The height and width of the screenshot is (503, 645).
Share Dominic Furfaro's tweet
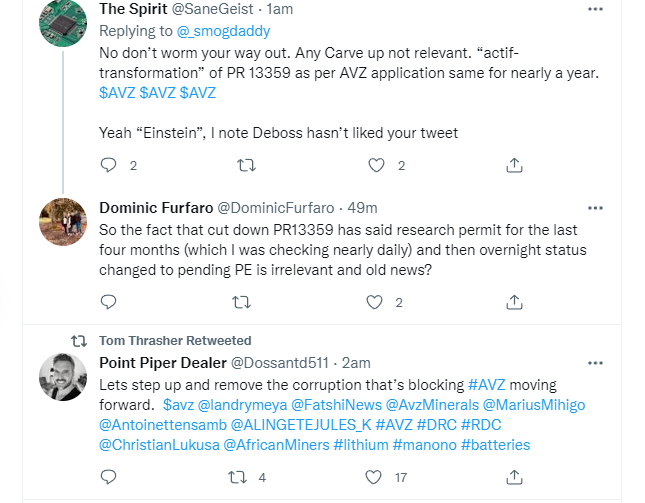[x=513, y=301]
